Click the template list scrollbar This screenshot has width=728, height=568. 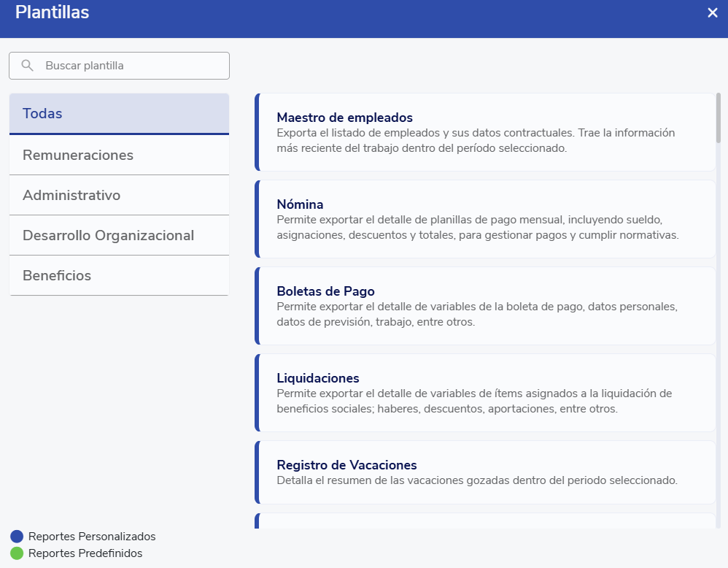(719, 118)
